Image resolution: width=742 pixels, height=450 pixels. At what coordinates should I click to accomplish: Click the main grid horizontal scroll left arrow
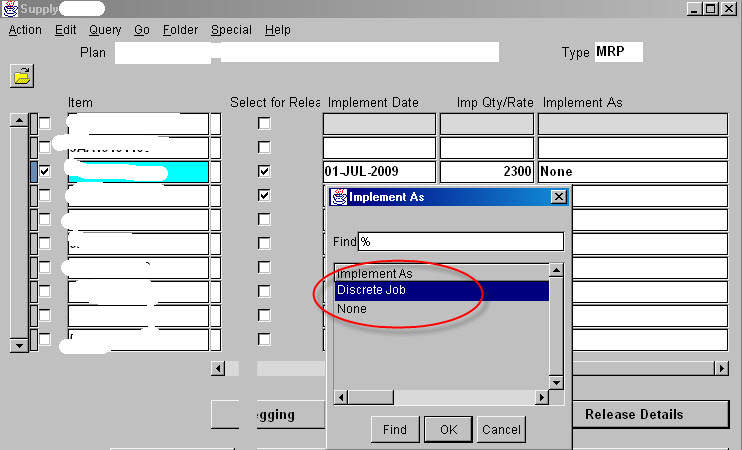[x=218, y=368]
